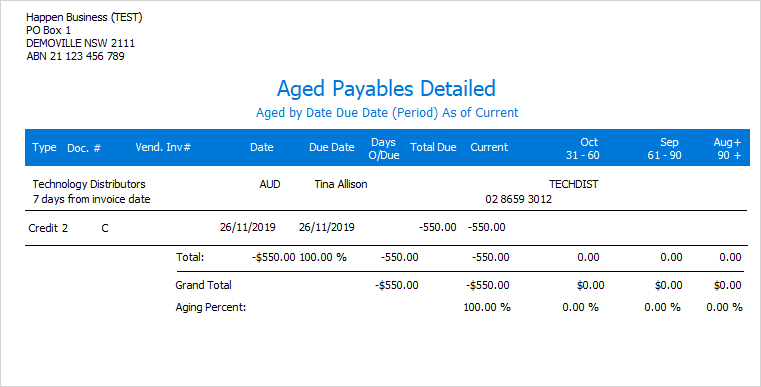Click the Date column header
Viewport: 761px width, 387px height.
point(262,147)
